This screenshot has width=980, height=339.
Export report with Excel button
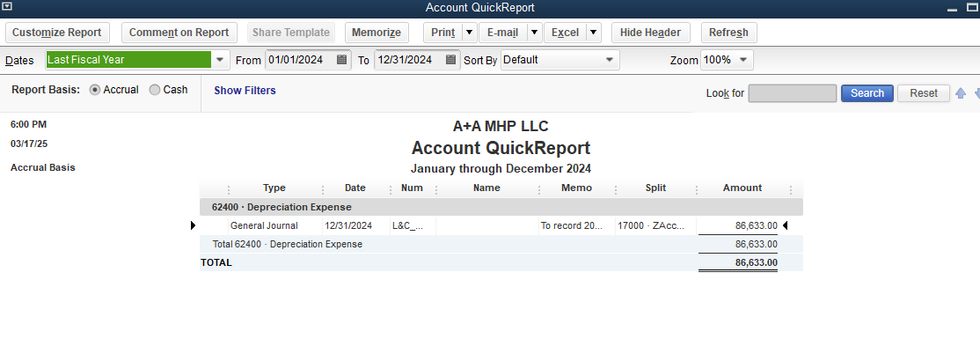click(x=565, y=33)
